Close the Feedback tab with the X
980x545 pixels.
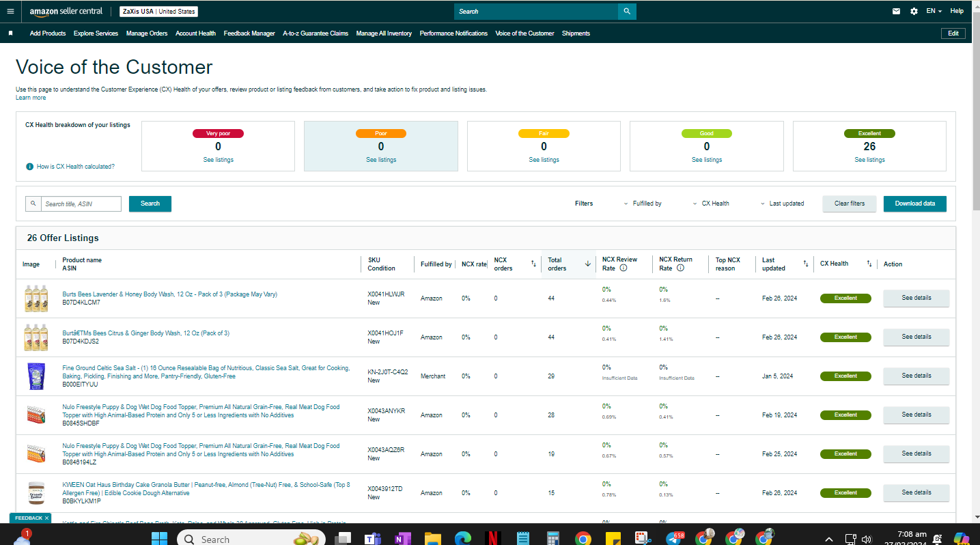pyautogui.click(x=46, y=518)
